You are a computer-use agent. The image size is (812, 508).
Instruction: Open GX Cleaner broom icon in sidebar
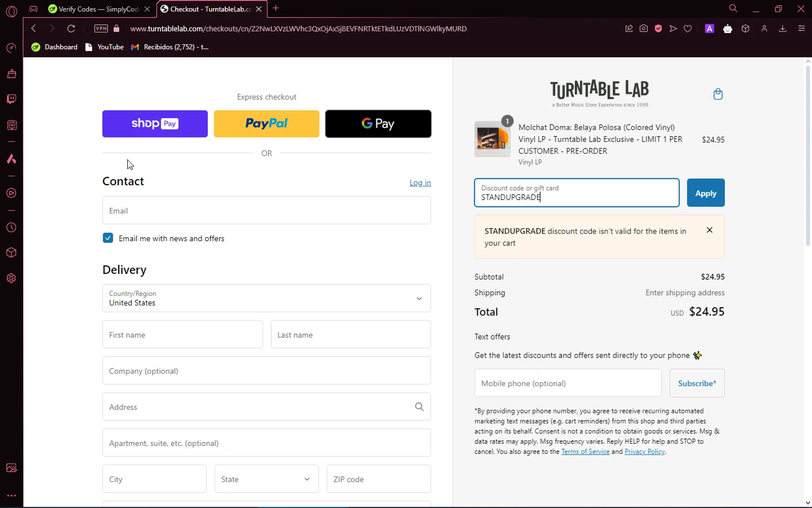[11, 74]
